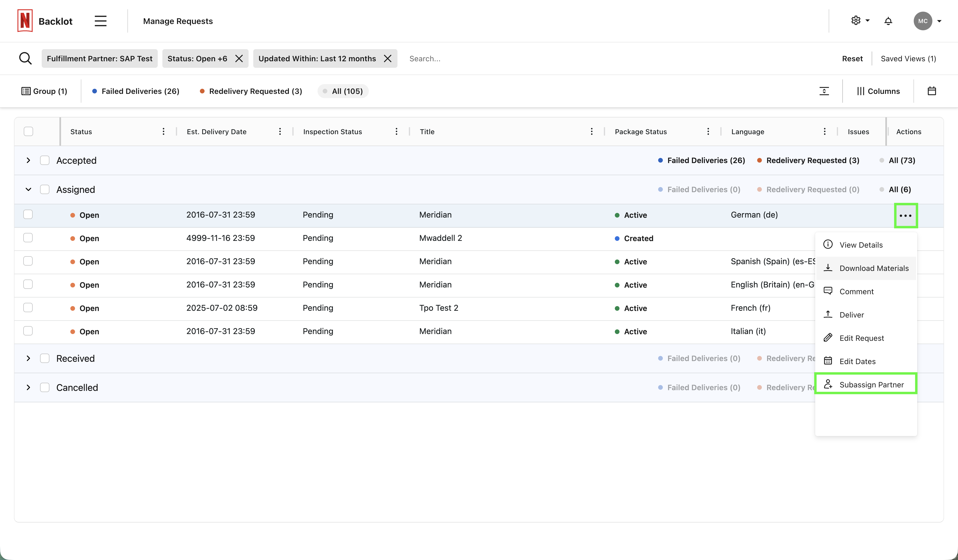
Task: Open the three-dot actions for Meridian German row
Action: 906,215
